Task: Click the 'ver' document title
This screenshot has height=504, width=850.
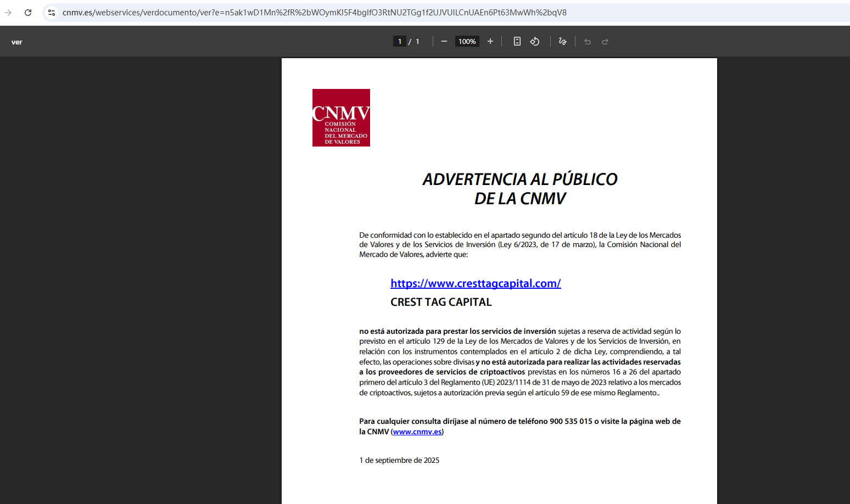Action: (x=17, y=42)
